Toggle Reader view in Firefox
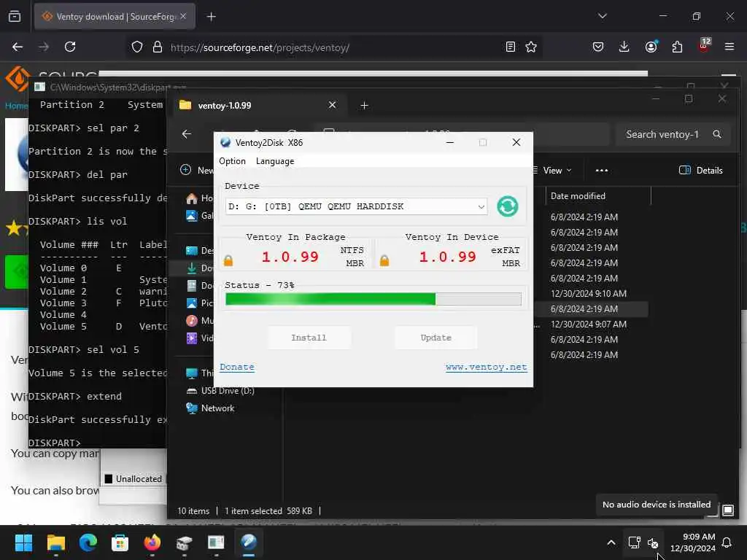 [x=510, y=47]
